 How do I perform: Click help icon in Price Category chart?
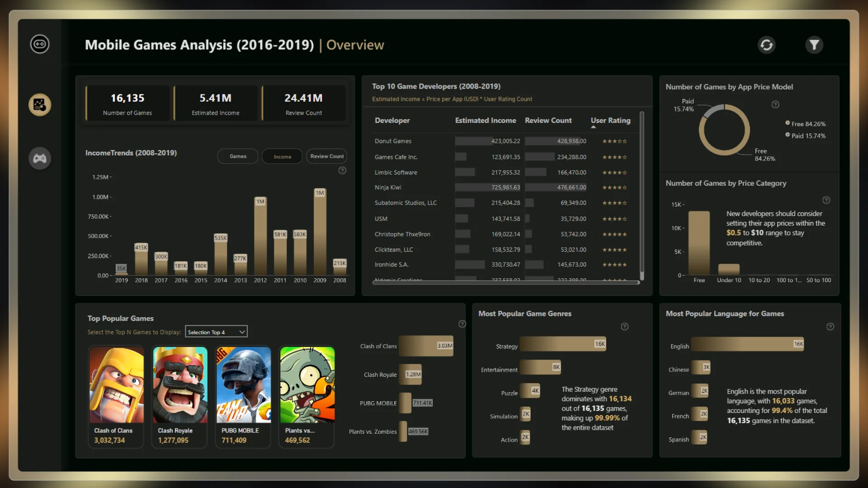click(826, 200)
